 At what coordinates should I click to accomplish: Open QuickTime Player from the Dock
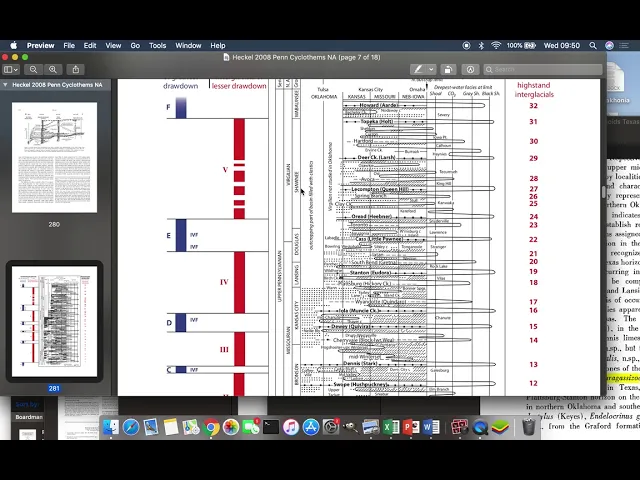point(480,427)
